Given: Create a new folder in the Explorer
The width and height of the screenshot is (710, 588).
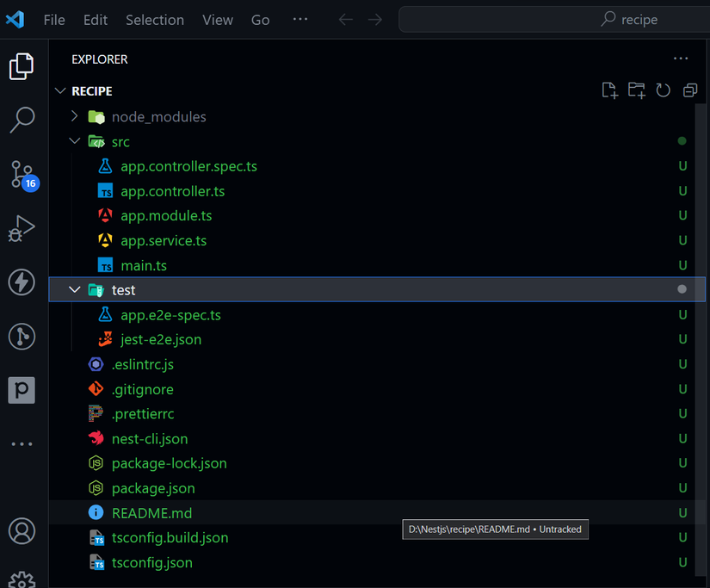Looking at the screenshot, I should 636,90.
